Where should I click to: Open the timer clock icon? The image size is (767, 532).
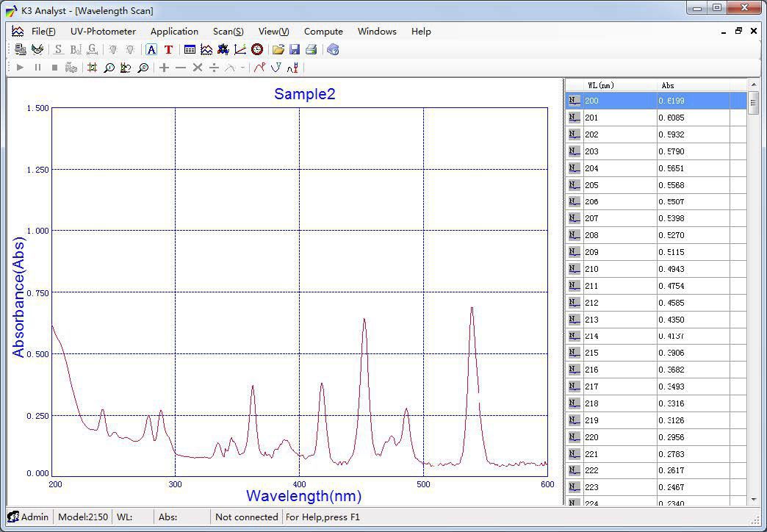(x=256, y=49)
